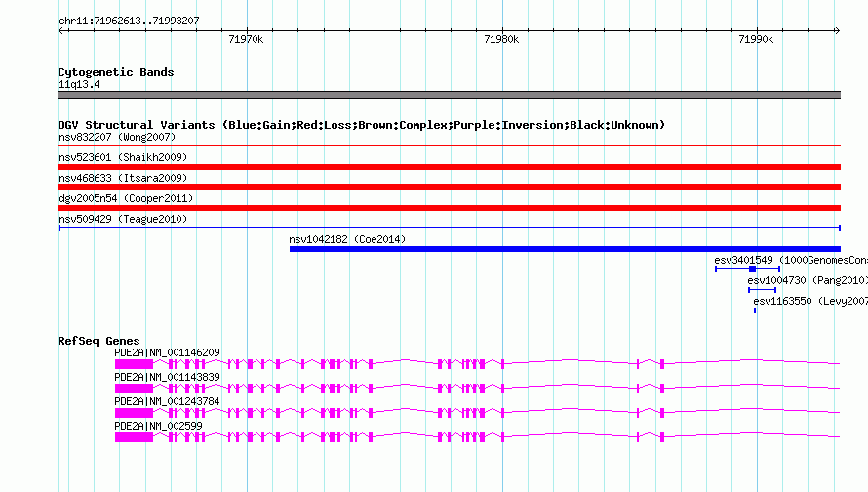The image size is (868, 492).
Task: Click the thick blue nsv1042182 gain bar
Action: tap(565, 249)
